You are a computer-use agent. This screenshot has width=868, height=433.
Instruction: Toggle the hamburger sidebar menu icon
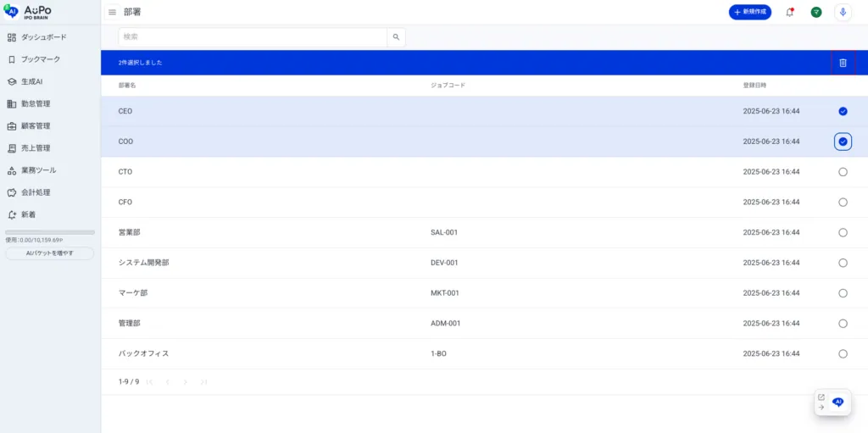point(113,12)
